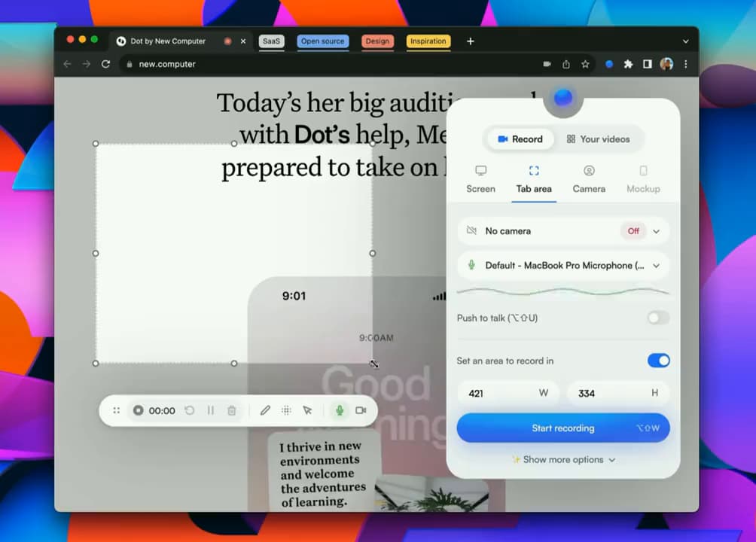Select the pen drawing tool

coord(265,410)
